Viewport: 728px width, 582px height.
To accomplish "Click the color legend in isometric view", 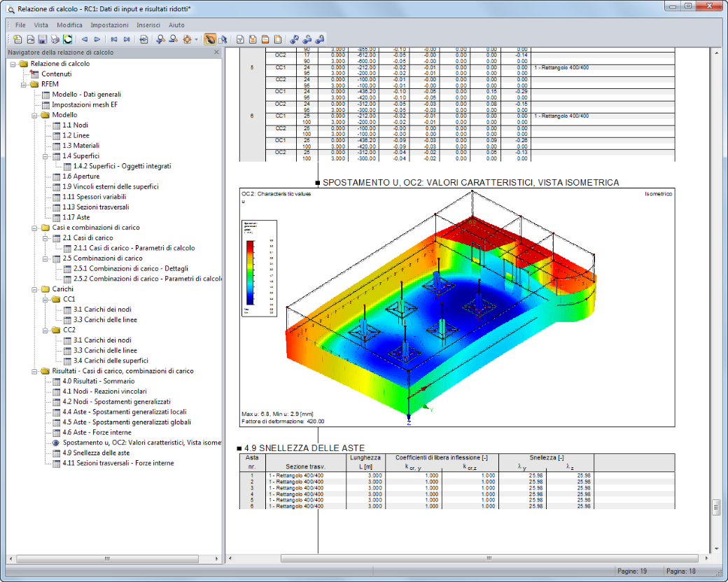I will pyautogui.click(x=259, y=268).
